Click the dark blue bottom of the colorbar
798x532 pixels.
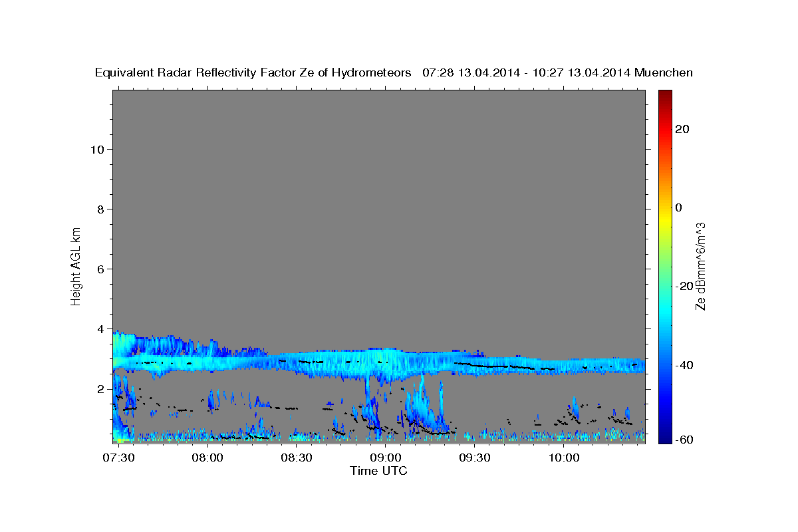(x=664, y=438)
